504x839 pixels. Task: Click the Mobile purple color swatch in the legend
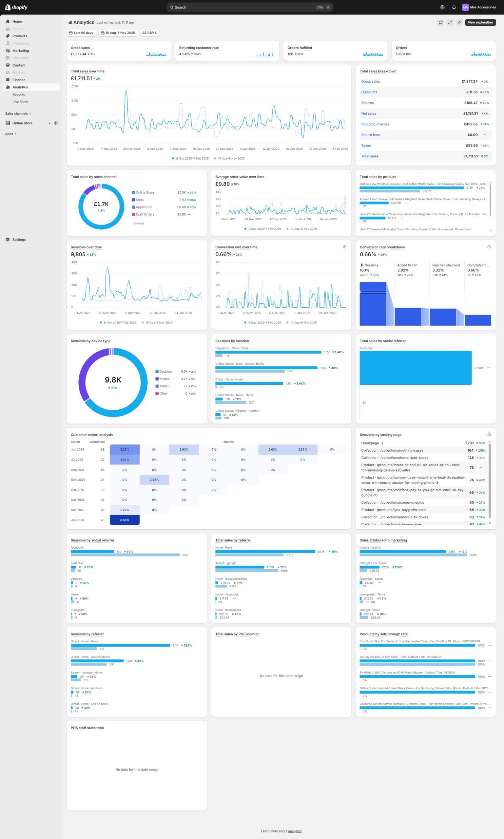pos(157,379)
